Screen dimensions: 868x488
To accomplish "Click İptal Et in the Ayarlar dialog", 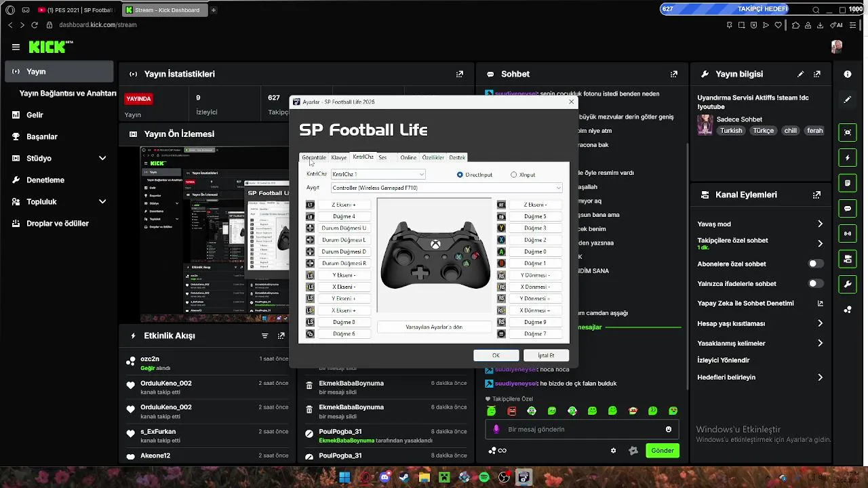I will 546,355.
